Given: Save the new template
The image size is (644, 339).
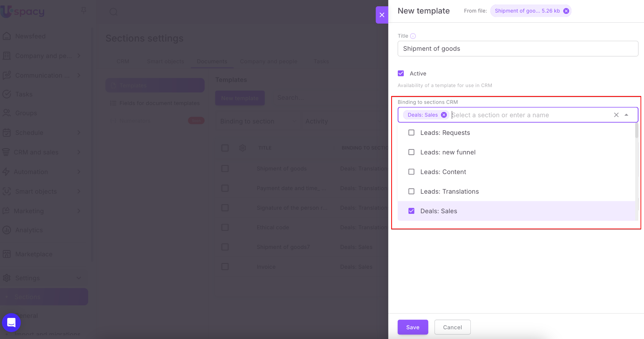Looking at the screenshot, I should pos(413,327).
